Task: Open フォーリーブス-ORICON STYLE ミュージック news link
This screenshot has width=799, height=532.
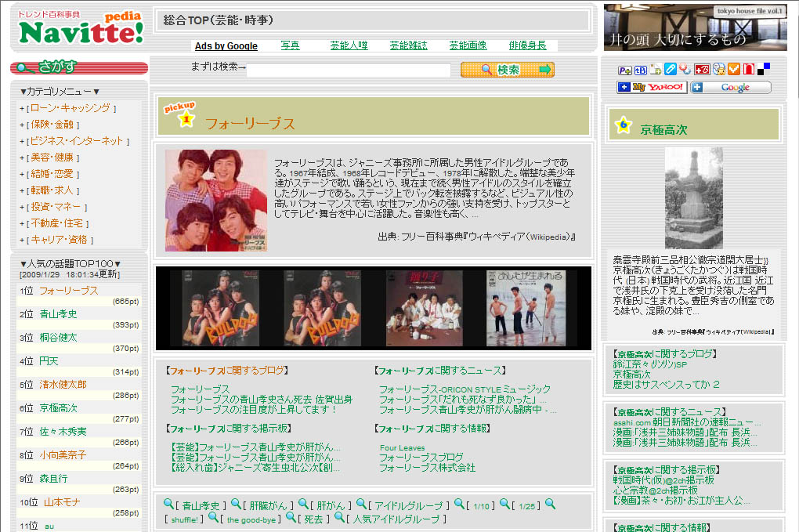Action: pyautogui.click(x=465, y=389)
